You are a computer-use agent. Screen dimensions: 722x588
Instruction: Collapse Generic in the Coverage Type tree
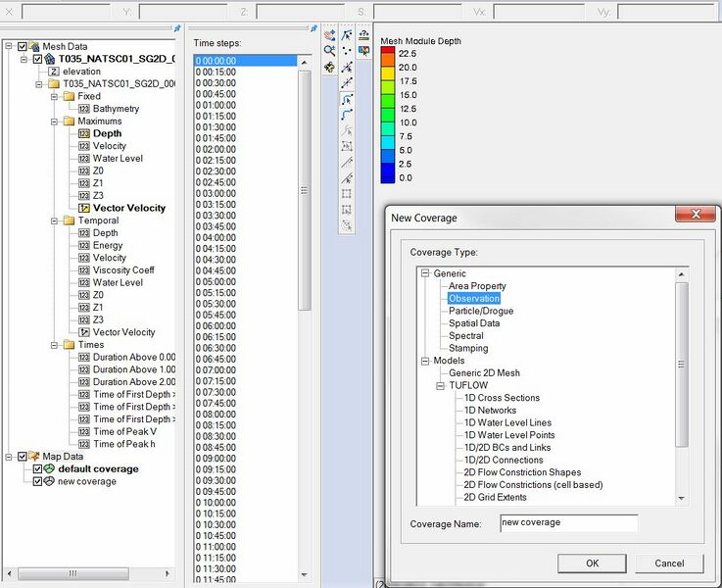pos(425,273)
